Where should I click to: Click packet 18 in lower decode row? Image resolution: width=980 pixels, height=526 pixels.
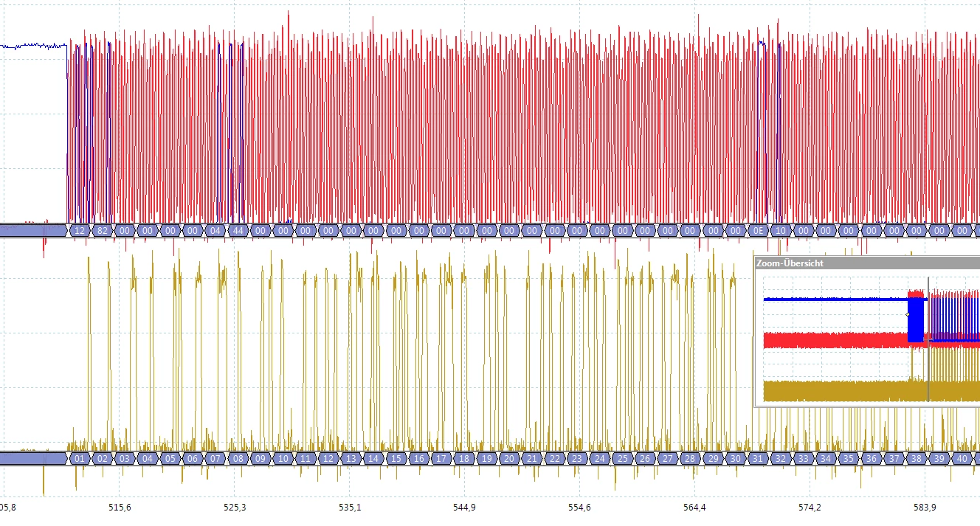click(463, 458)
